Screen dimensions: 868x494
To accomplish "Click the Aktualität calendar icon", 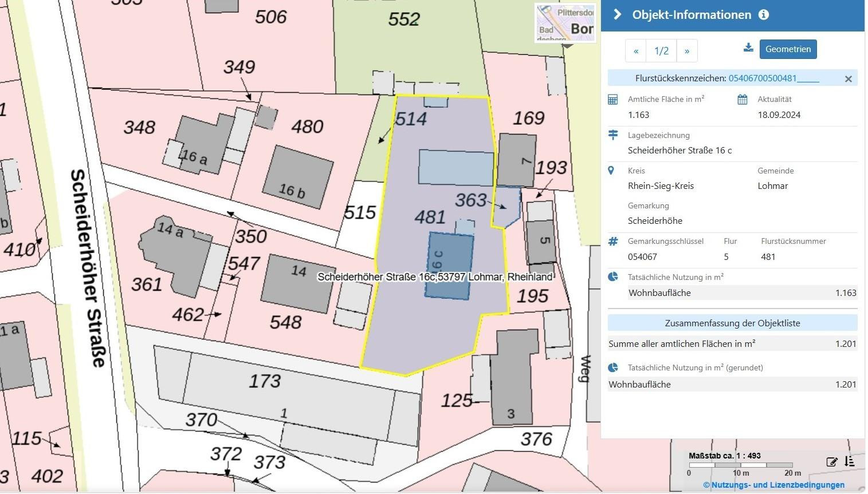I will 743,100.
